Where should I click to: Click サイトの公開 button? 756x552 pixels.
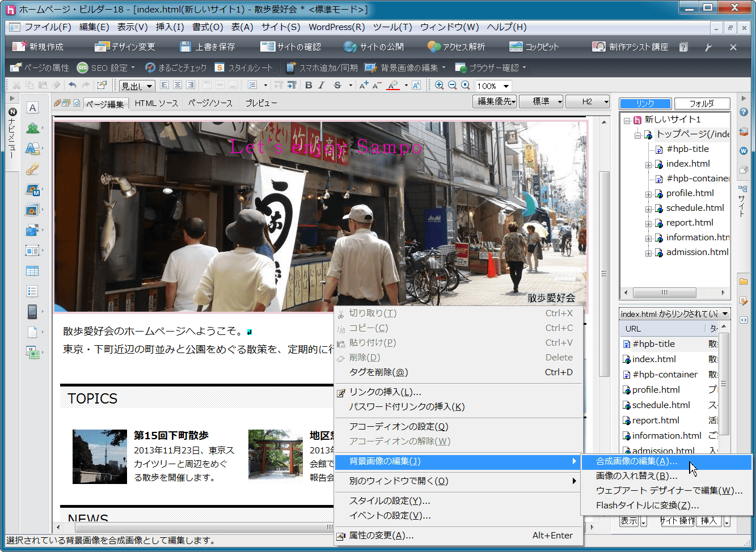tap(374, 47)
